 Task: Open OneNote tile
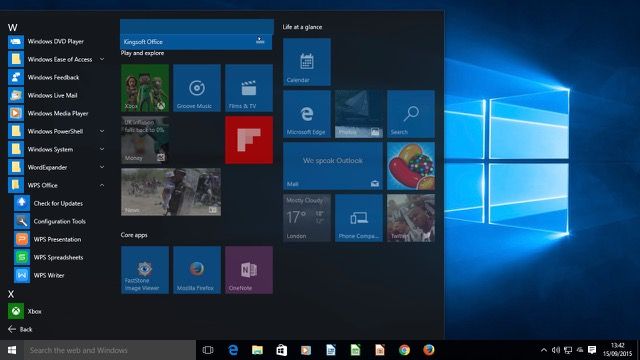249,270
